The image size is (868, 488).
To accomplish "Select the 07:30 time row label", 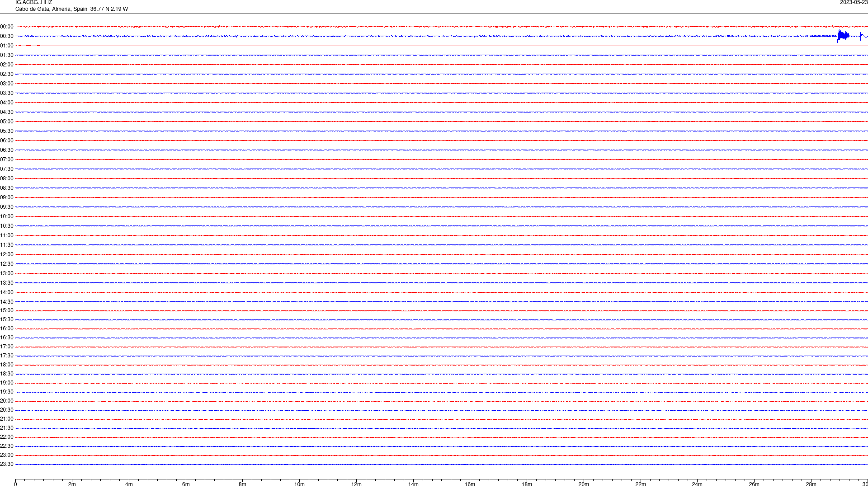I will click(7, 169).
